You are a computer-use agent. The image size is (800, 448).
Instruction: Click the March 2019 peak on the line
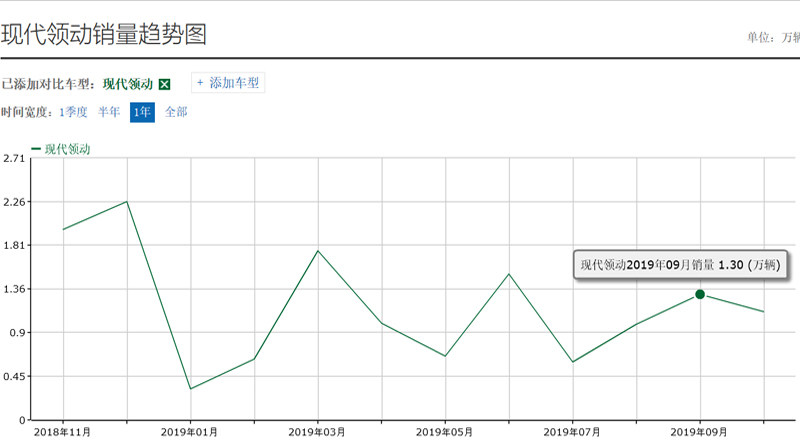click(x=317, y=250)
